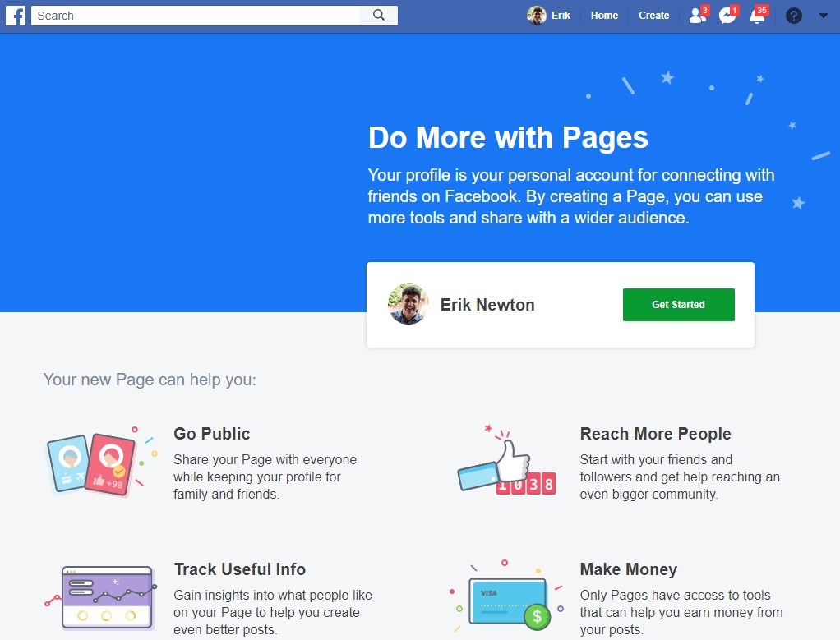840x640 pixels.
Task: Click 'Your profile is your personal account' paragraph
Action: (x=571, y=196)
